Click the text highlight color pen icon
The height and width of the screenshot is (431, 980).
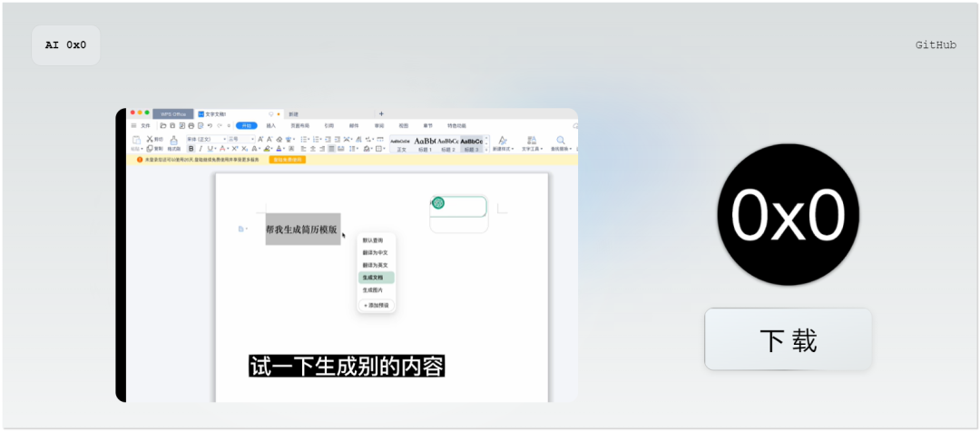coord(266,149)
